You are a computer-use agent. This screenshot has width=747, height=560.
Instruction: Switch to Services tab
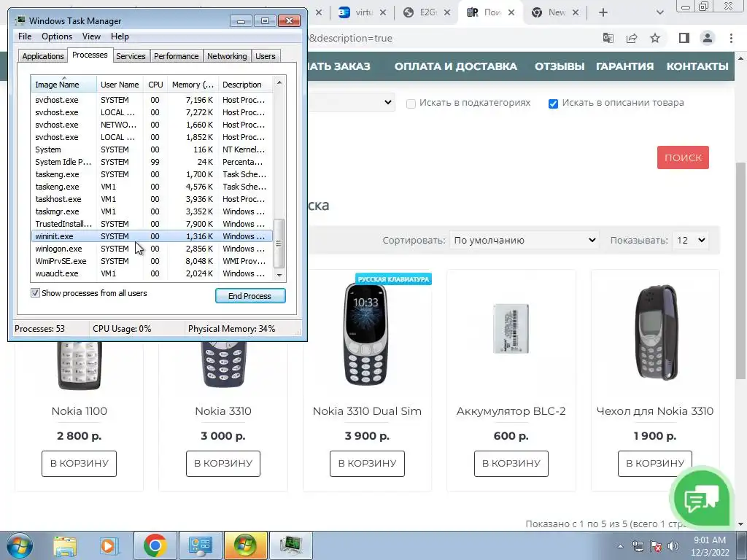coord(131,56)
